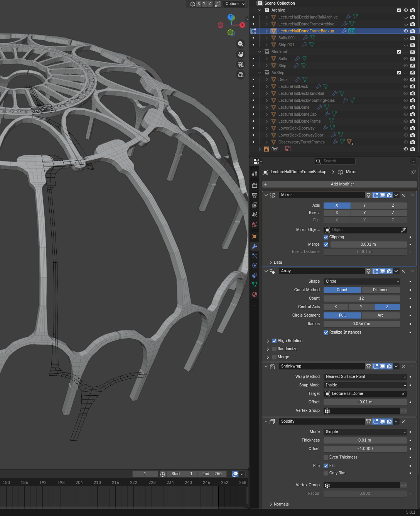420x516 pixels.
Task: Collapse the Shrinkwrap modifier panel
Action: point(266,366)
